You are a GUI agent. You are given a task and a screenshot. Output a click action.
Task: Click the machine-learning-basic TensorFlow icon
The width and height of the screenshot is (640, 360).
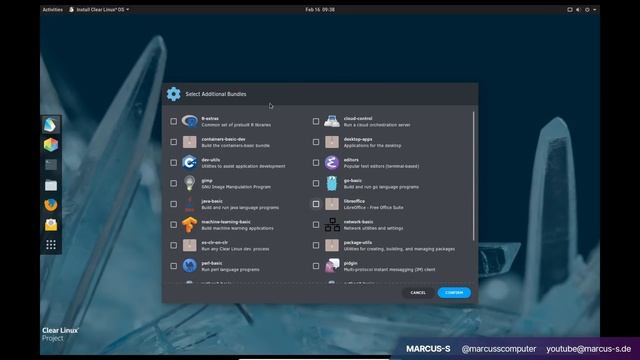click(x=189, y=225)
